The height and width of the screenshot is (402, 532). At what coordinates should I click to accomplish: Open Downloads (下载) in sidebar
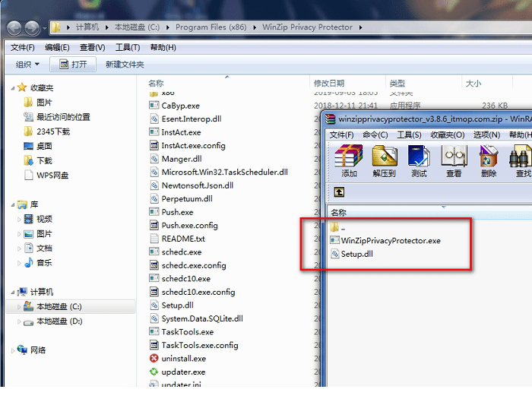point(38,160)
